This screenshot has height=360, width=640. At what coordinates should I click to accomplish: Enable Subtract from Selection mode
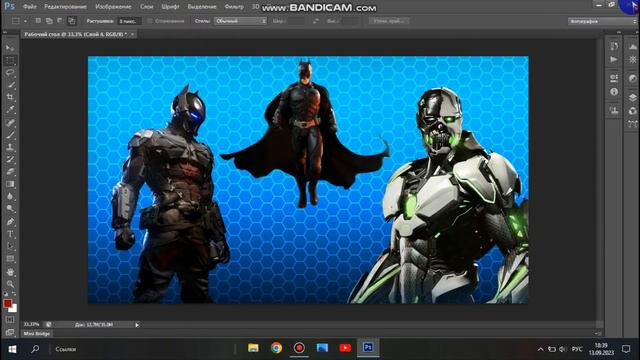pos(60,21)
